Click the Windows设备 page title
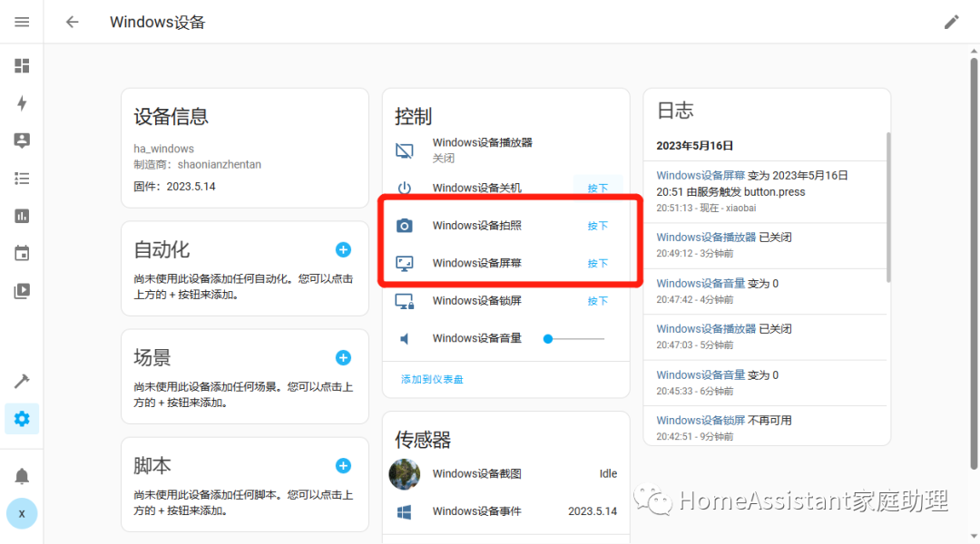This screenshot has height=544, width=980. click(x=158, y=22)
